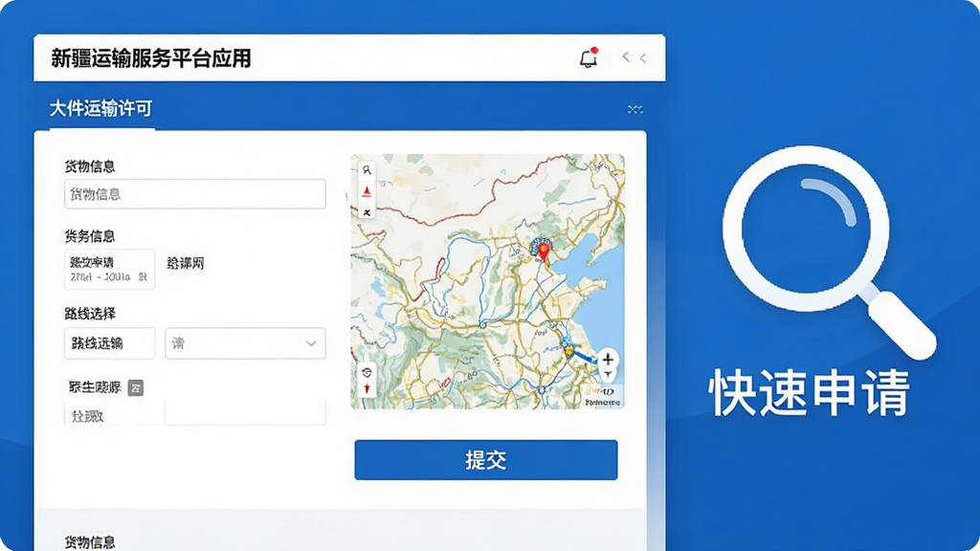The height and width of the screenshot is (551, 980).
Task: Click the yellow marker on map
Action: [568, 352]
